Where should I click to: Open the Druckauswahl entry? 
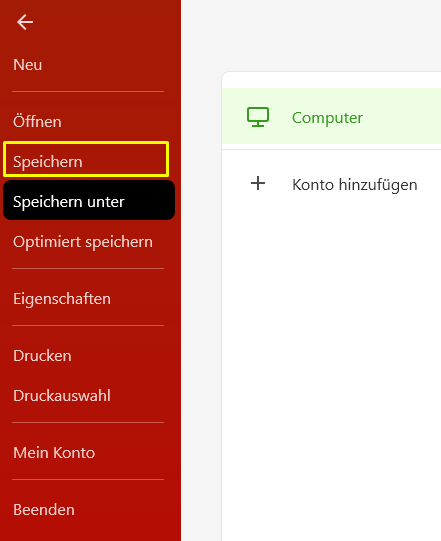click(x=62, y=395)
